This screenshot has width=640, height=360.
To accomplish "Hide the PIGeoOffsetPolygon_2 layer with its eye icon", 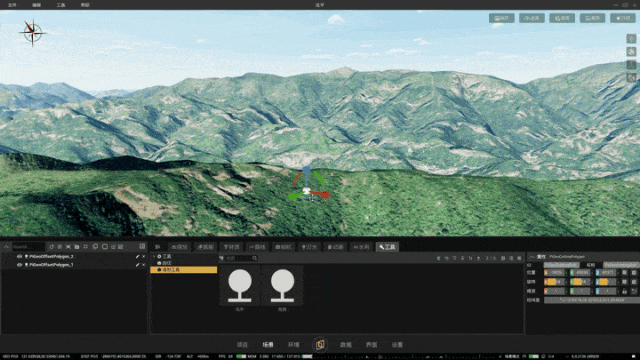I will coord(19,256).
